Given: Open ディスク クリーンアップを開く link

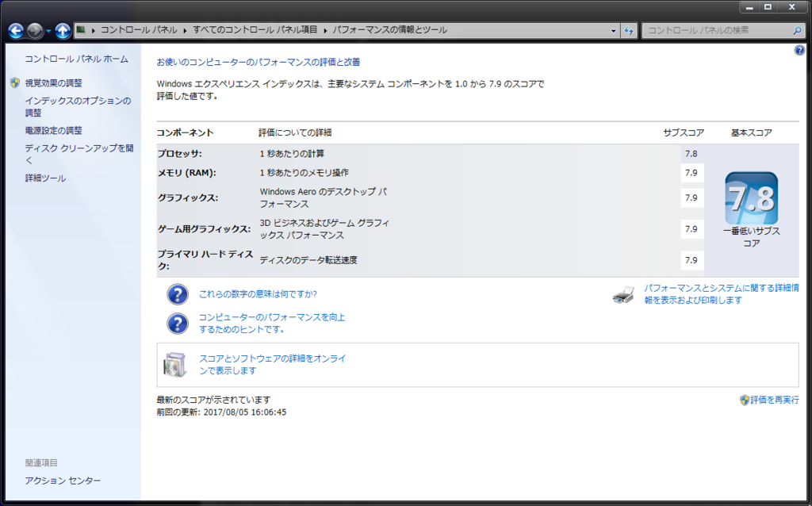Looking at the screenshot, I should 79,155.
